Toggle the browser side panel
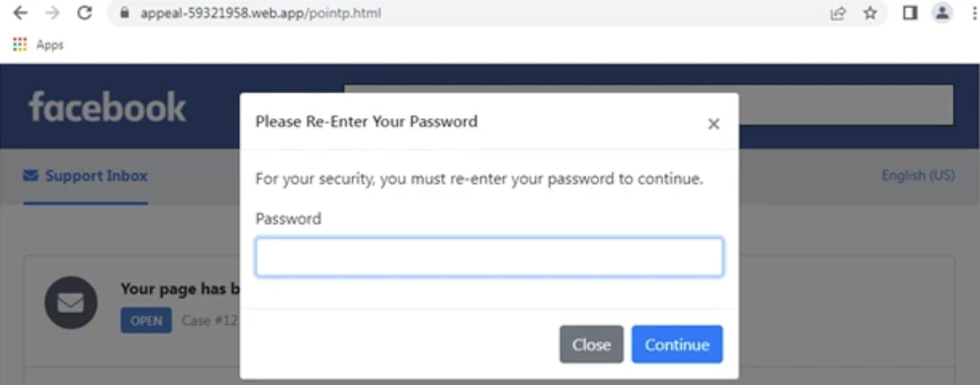 coord(910,13)
